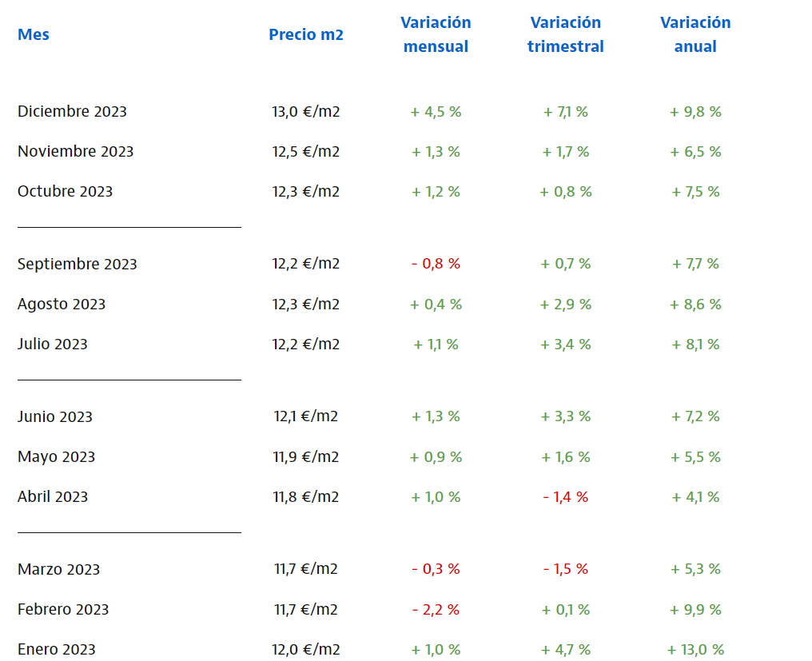
Task: Click the Agosto 2023 price 12,3 €/m2
Action: click(306, 305)
